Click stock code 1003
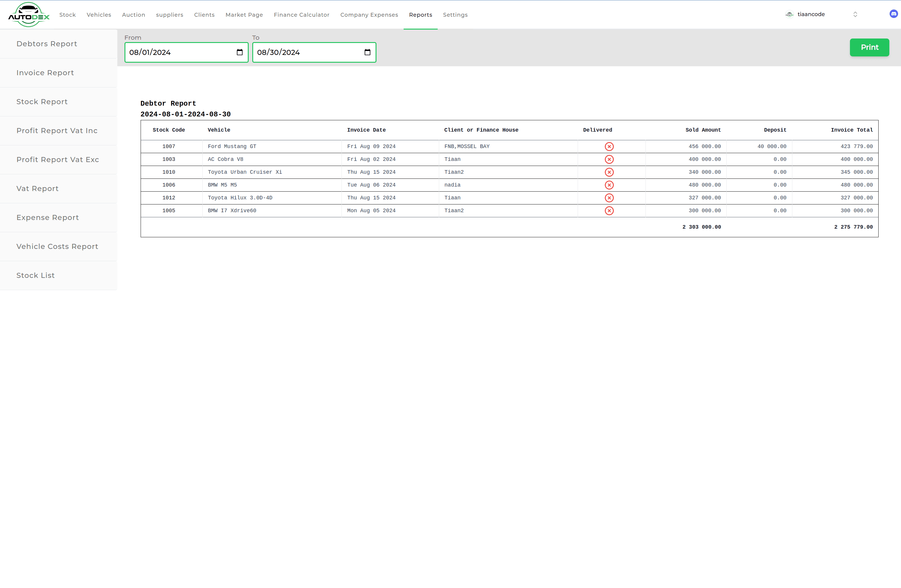This screenshot has height=588, width=901. [x=169, y=159]
